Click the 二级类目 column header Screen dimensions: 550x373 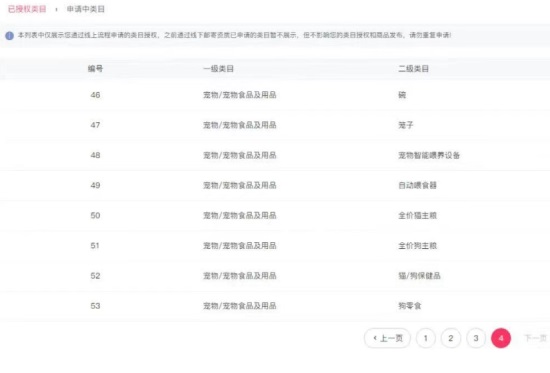[413, 68]
